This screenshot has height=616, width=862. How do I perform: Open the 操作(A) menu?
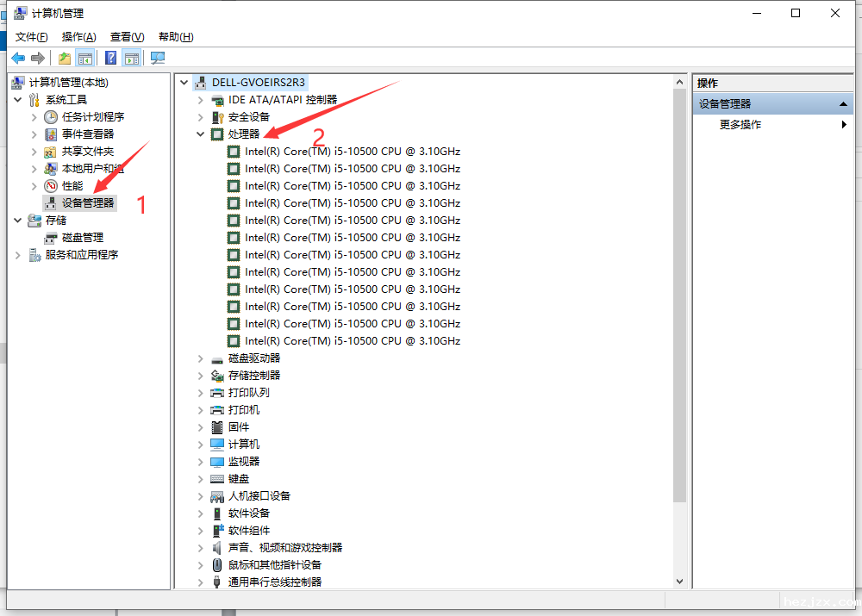coord(78,37)
